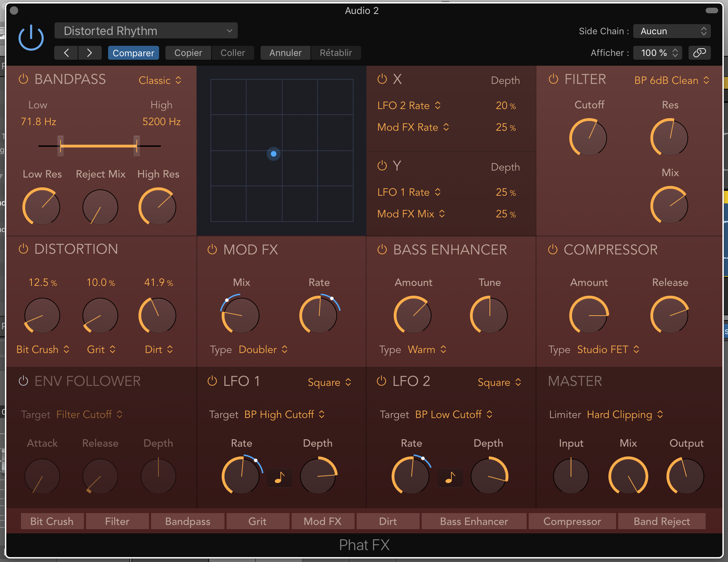The width and height of the screenshot is (728, 562).
Task: Click the LFO 2 Rate 20 % depth
Action: click(506, 106)
